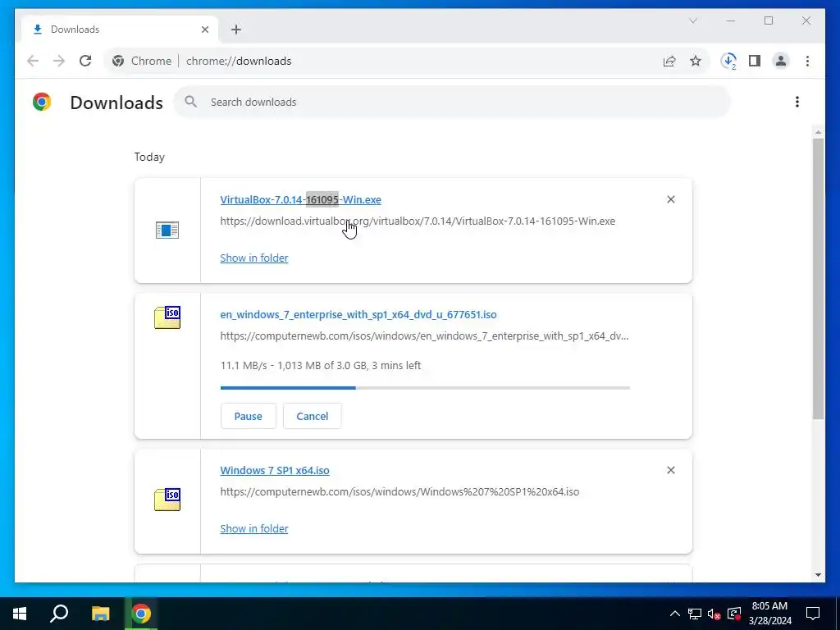
Task: Show Windows 7 SP1 x64.iso in folder
Action: point(254,528)
